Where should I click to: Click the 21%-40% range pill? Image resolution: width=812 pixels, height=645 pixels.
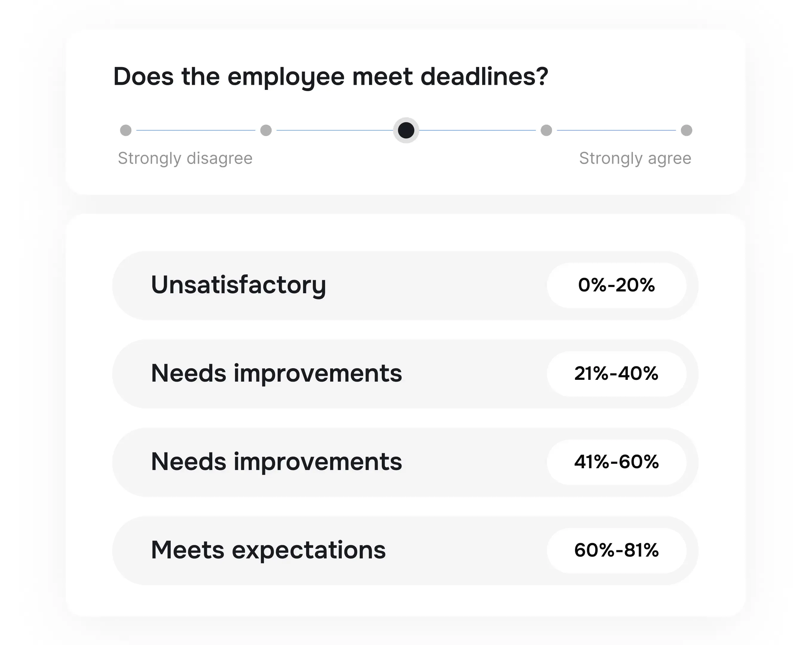tap(616, 373)
